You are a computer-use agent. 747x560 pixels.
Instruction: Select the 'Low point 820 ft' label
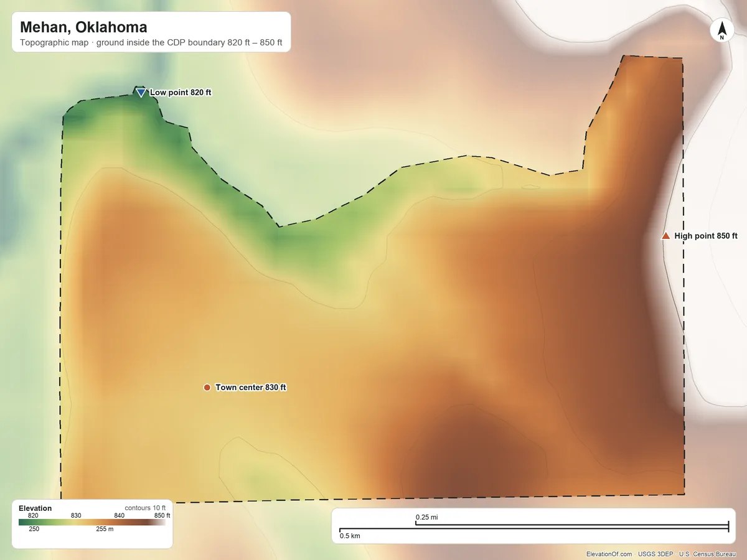[x=181, y=92]
